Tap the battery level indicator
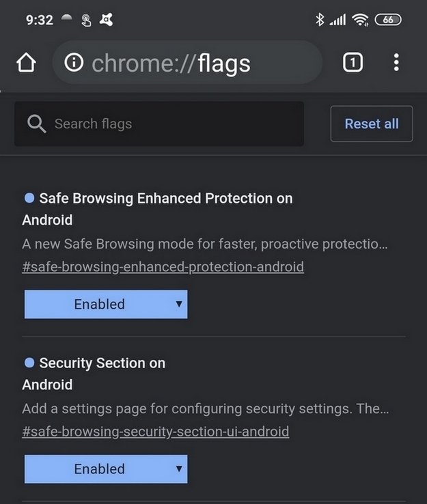The height and width of the screenshot is (504, 427). point(387,20)
